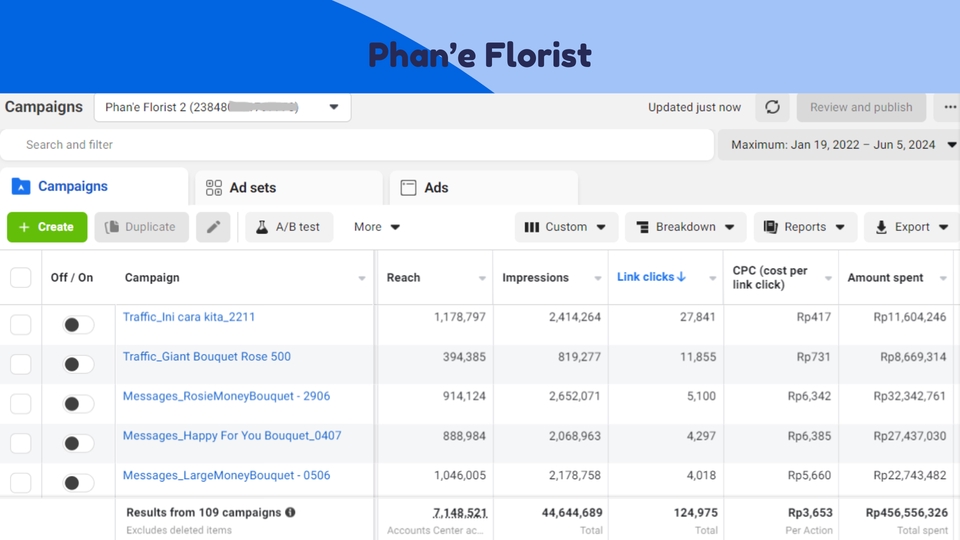Image resolution: width=960 pixels, height=540 pixels.
Task: Open the Traffic_Ini cara kita_2211 campaign link
Action: pos(189,317)
